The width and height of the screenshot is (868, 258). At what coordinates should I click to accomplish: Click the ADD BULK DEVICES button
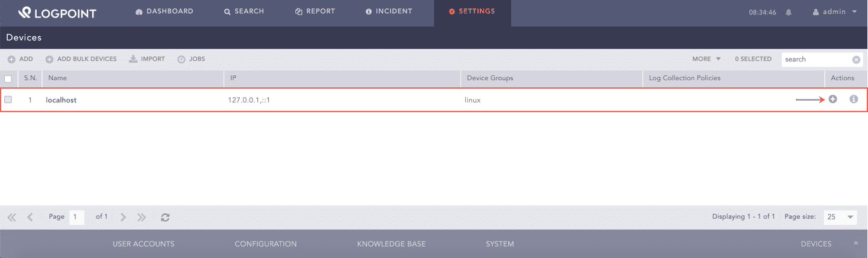81,59
